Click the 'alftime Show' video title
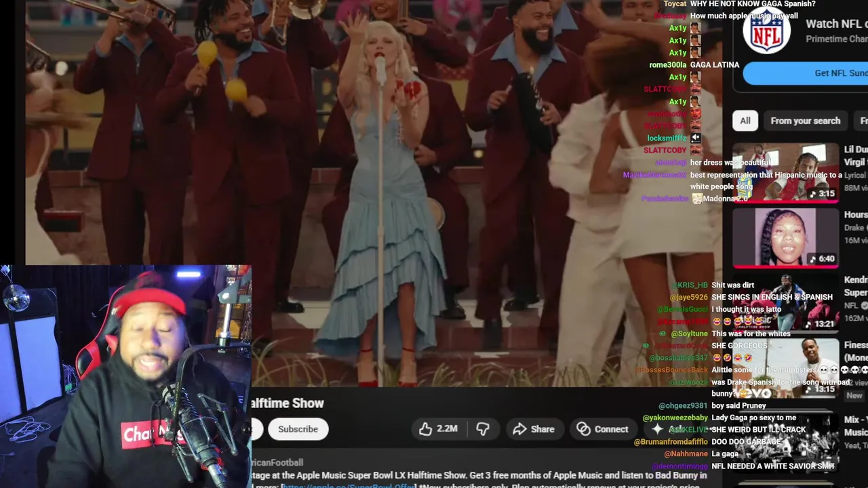The image size is (868, 488). coord(288,403)
